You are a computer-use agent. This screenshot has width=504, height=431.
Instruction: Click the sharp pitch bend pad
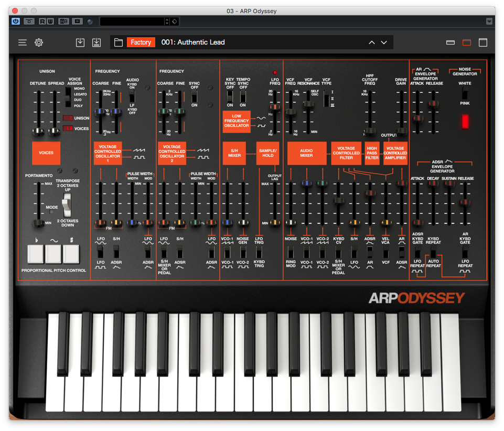pyautogui.click(x=71, y=254)
